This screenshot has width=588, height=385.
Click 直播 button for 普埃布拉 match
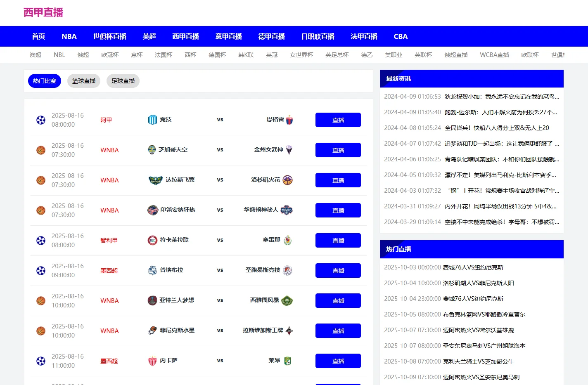tap(338, 271)
